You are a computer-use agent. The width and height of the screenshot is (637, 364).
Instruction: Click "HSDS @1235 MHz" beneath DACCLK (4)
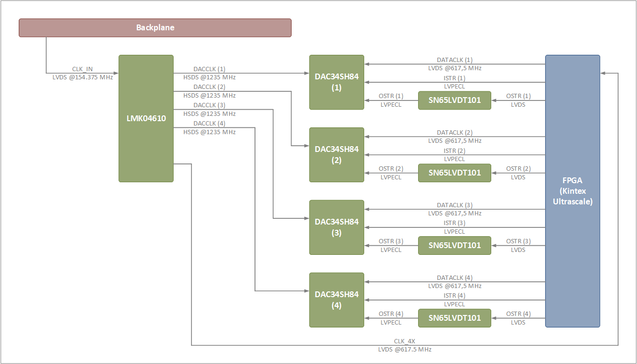click(x=210, y=132)
